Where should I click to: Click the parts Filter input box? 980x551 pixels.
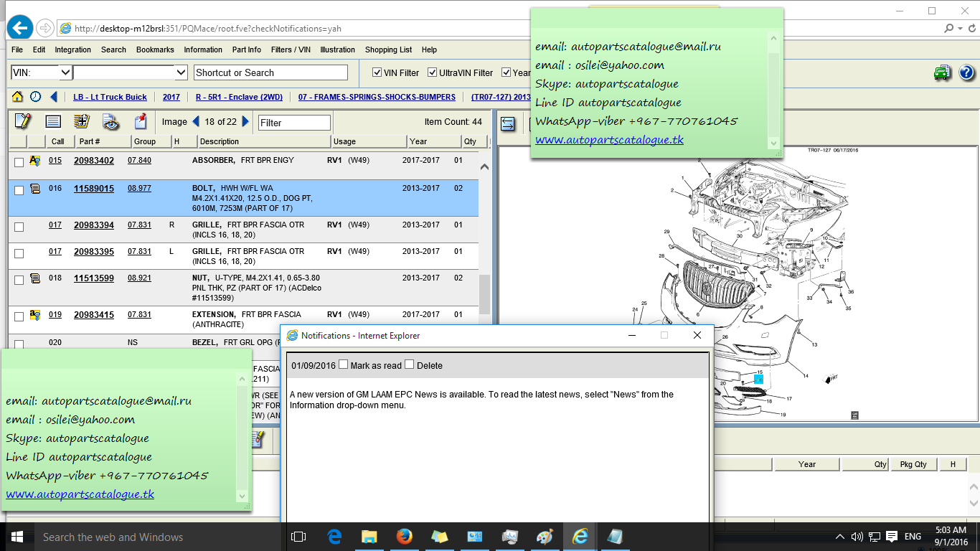click(x=294, y=123)
